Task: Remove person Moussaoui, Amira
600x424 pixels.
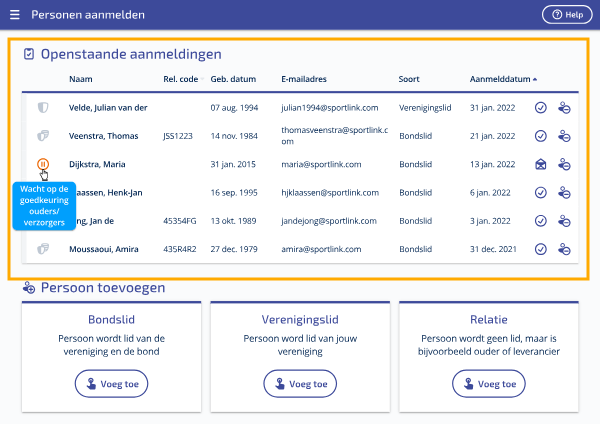Action: 564,249
